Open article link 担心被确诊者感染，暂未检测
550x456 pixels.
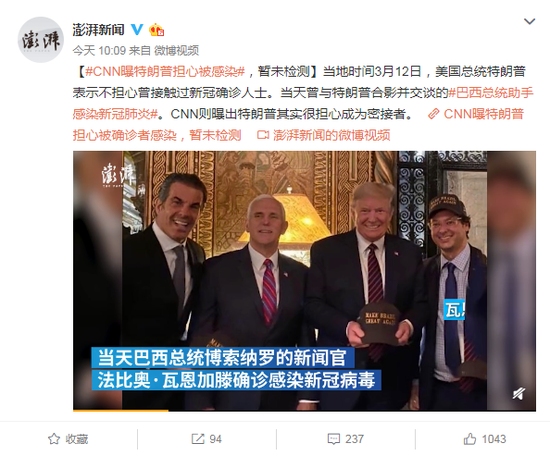157,135
